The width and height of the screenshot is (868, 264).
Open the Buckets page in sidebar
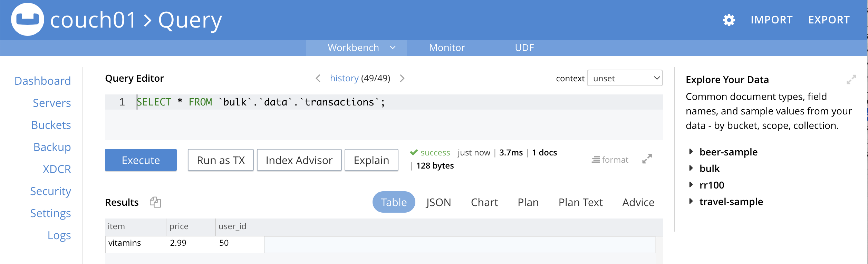pyautogui.click(x=51, y=125)
